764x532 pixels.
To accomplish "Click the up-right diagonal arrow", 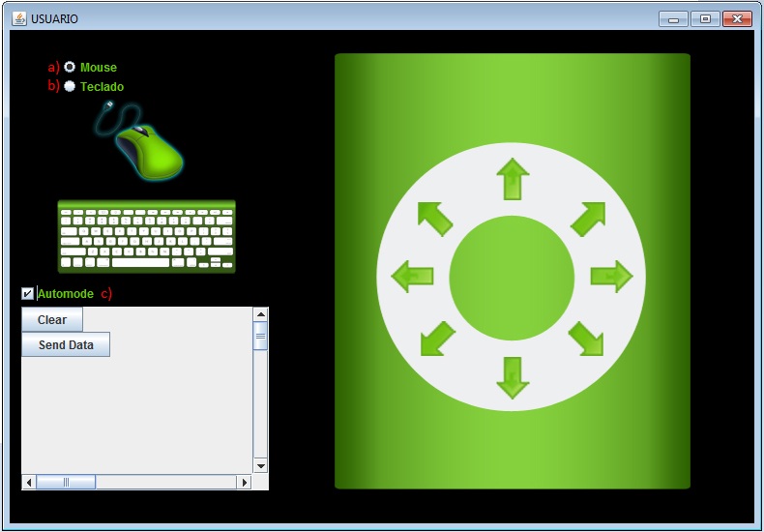I will click(x=588, y=220).
